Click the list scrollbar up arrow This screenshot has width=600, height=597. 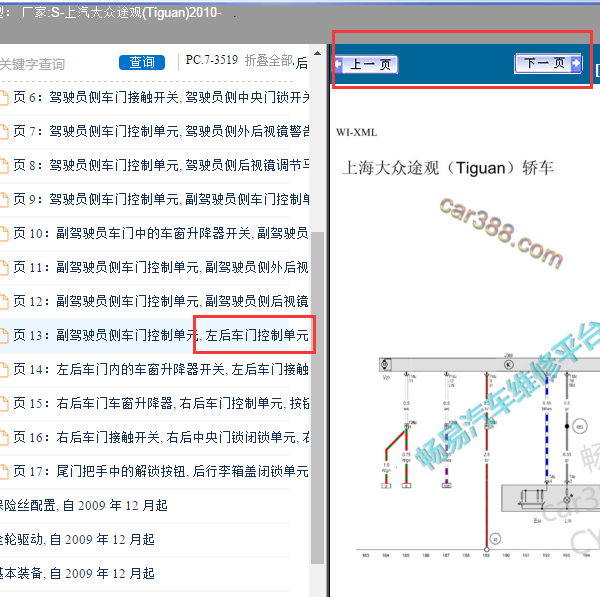click(317, 53)
